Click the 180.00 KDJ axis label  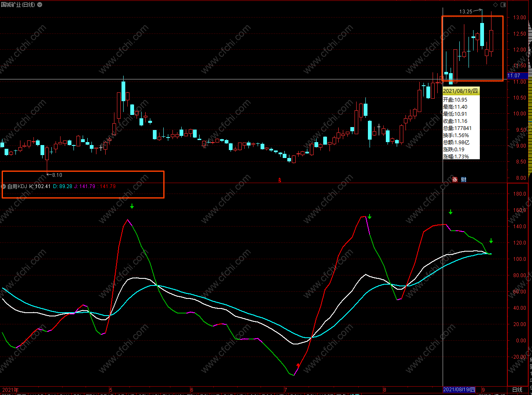(520, 194)
